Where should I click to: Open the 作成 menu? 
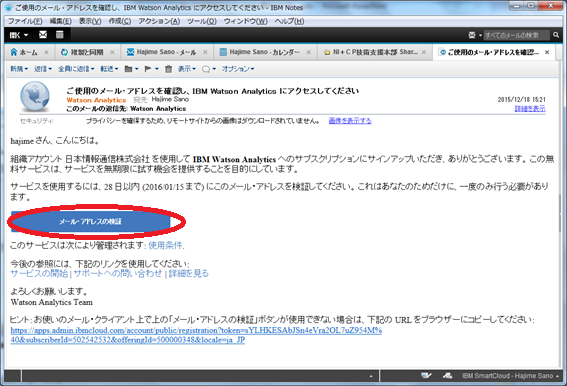coord(120,21)
